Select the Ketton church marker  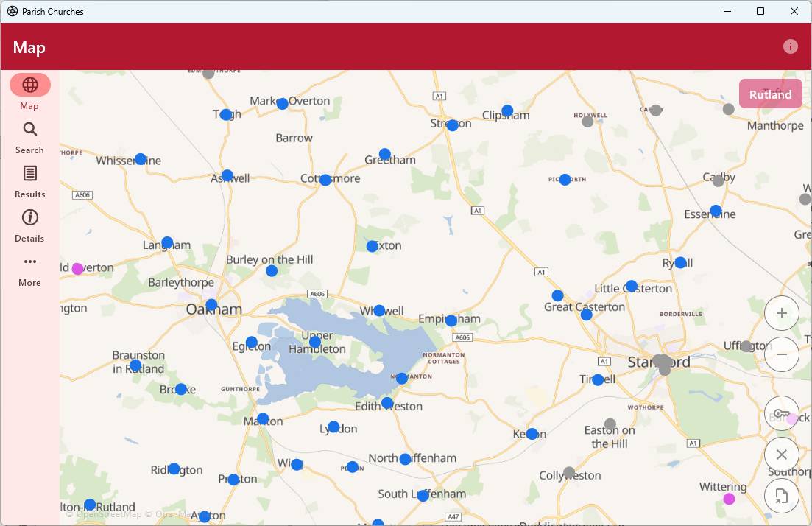(532, 434)
